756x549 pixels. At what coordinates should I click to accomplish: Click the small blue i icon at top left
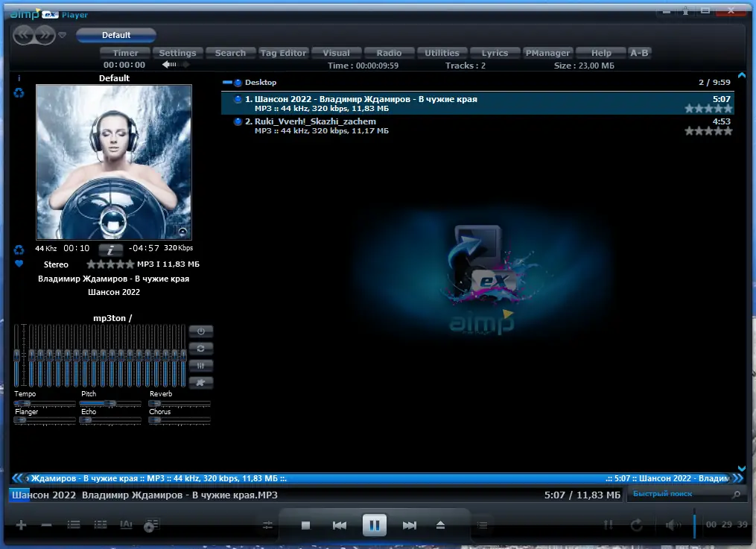pyautogui.click(x=19, y=78)
